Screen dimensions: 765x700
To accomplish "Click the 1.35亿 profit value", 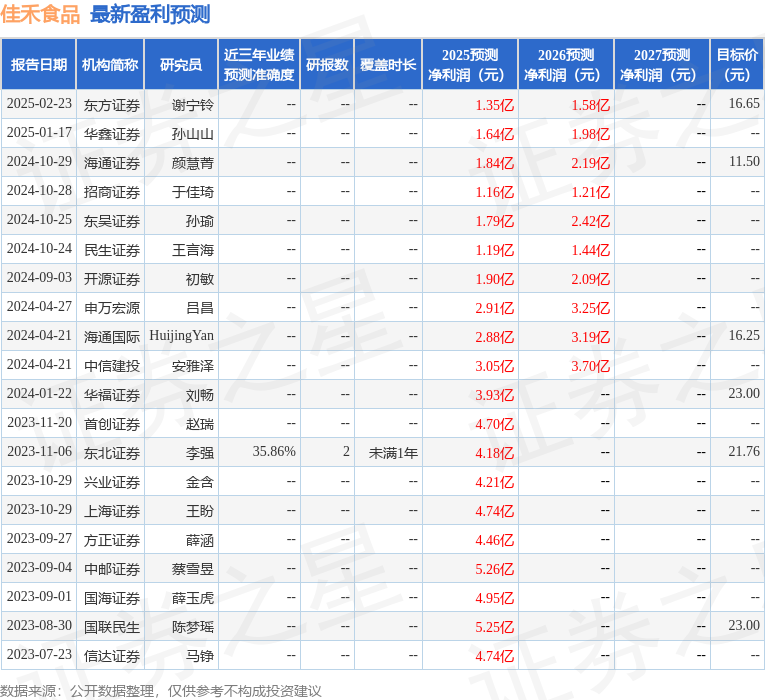I will 495,105.
